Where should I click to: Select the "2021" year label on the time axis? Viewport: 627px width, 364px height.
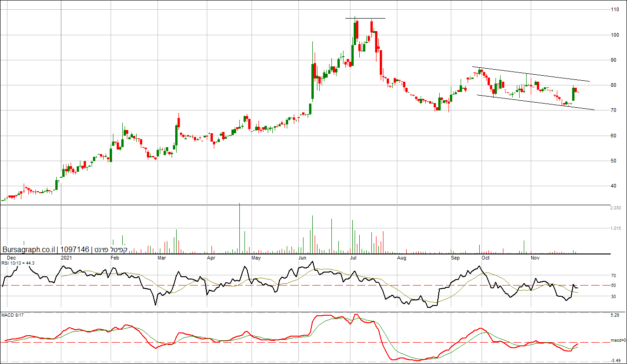[66, 257]
